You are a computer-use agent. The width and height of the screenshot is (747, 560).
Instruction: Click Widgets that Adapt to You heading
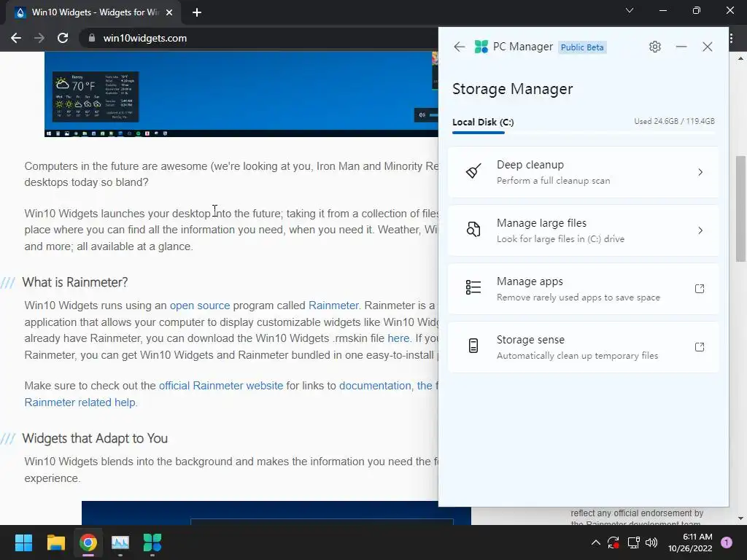(x=95, y=438)
